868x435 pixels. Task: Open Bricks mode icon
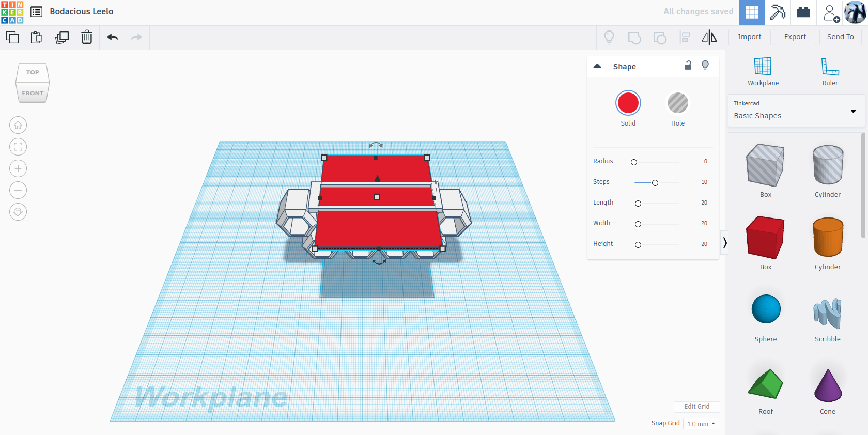(803, 12)
